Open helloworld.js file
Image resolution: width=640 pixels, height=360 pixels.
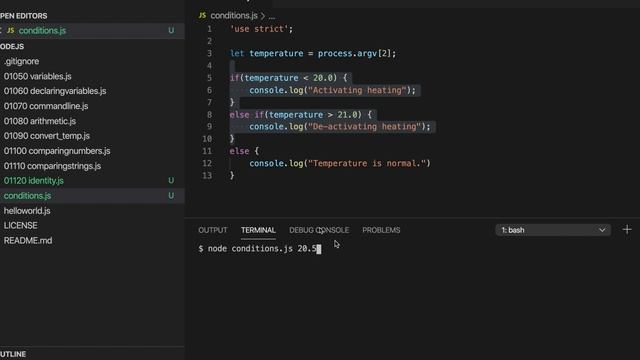27,211
